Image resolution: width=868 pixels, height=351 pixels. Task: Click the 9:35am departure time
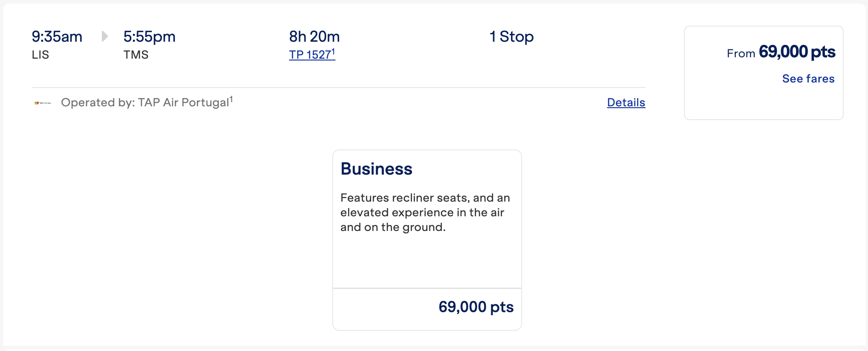pos(57,36)
